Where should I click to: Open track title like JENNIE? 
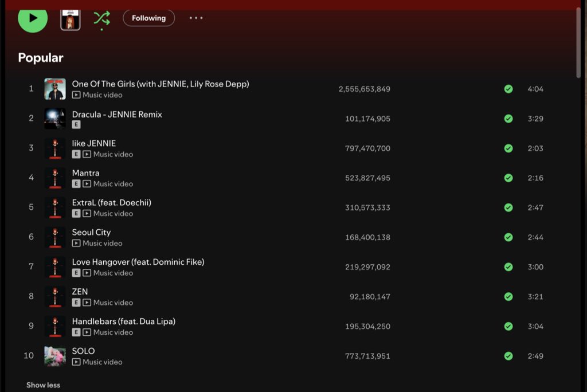tap(93, 143)
